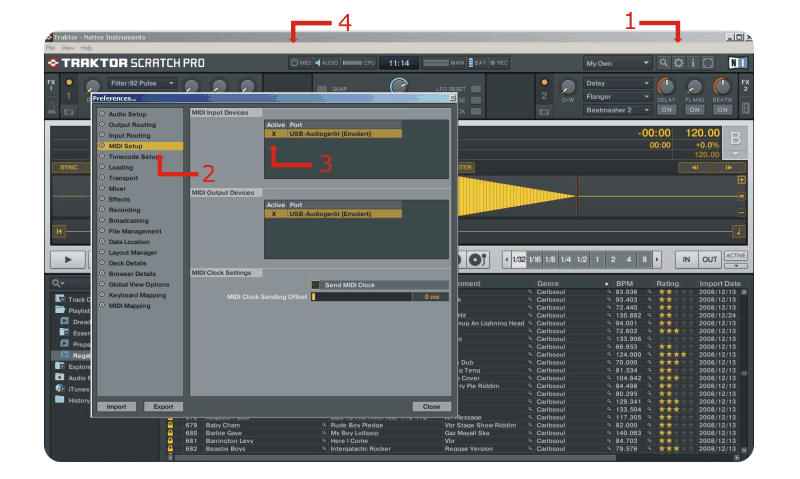Click the deck play button

point(68,259)
